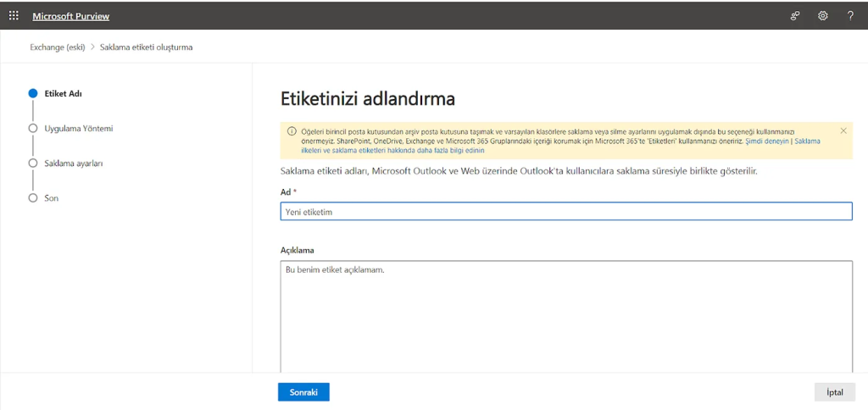Jump to the Uygulama Yöntemi step
The image size is (868, 410).
pyautogui.click(x=78, y=128)
